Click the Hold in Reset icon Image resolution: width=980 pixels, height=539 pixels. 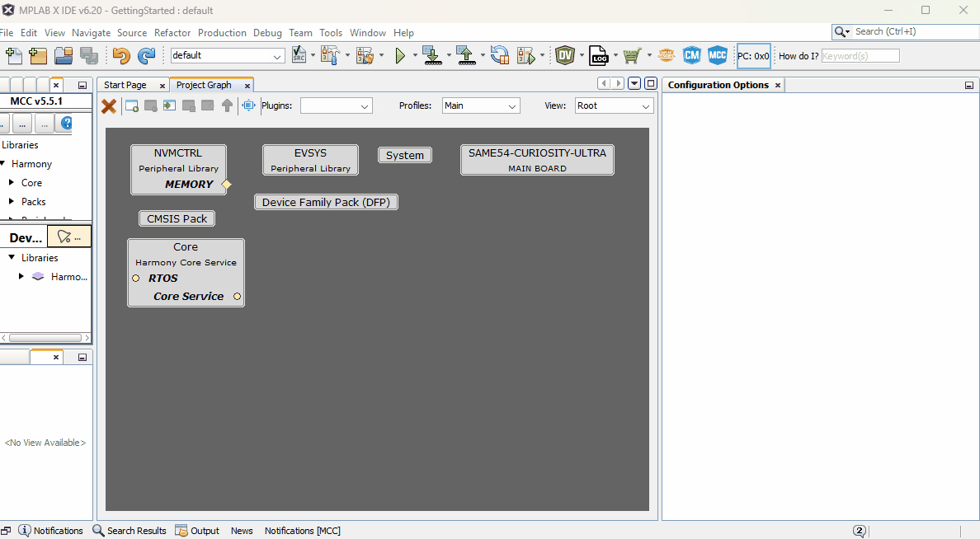point(500,55)
